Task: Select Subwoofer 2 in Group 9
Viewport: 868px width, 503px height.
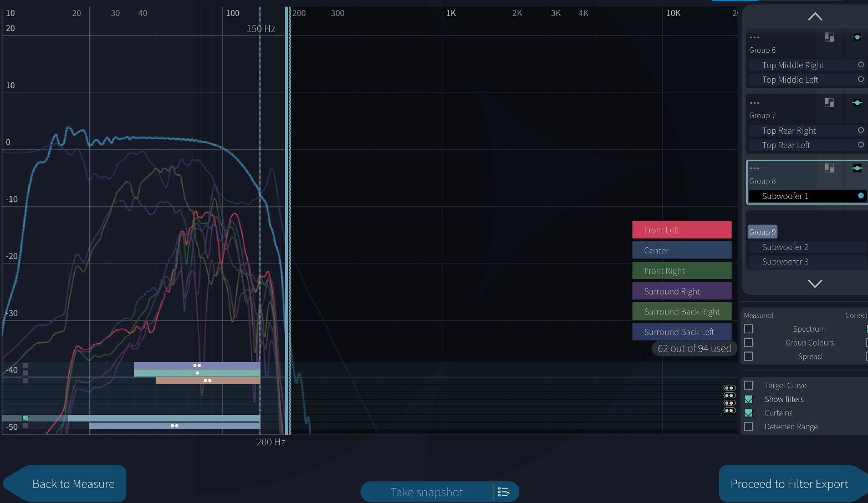Action: pyautogui.click(x=785, y=247)
